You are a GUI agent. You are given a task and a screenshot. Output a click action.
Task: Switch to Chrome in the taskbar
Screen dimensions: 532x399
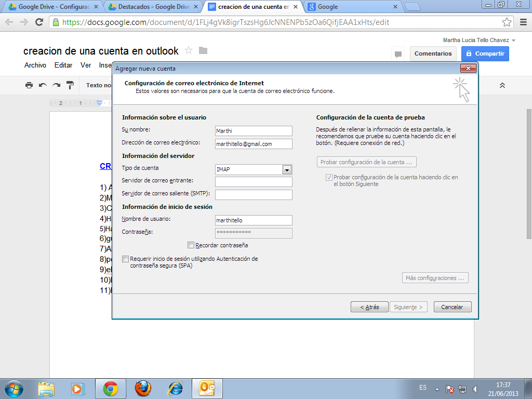pos(111,389)
